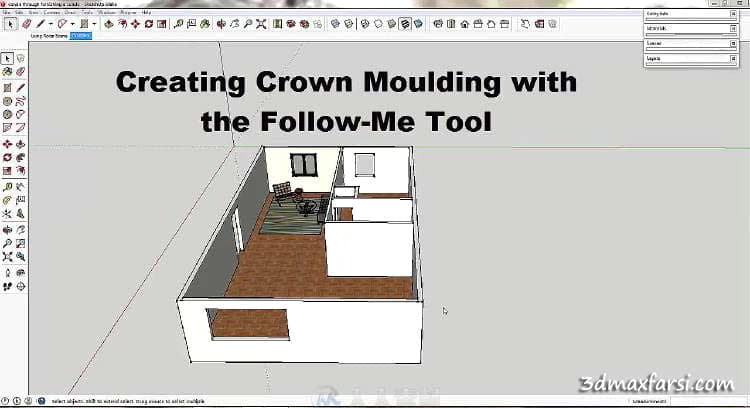Choose the Walk footprints tool

[7, 287]
